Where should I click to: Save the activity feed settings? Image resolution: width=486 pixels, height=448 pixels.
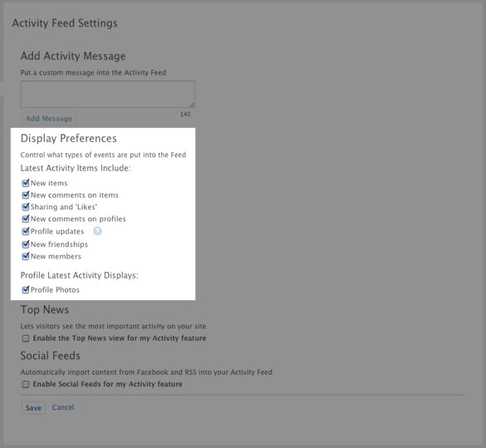33,408
